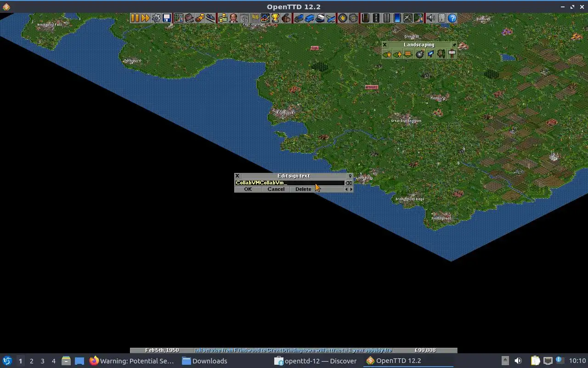The height and width of the screenshot is (368, 588).
Task: Open the system start menu icon
Action: 7,361
